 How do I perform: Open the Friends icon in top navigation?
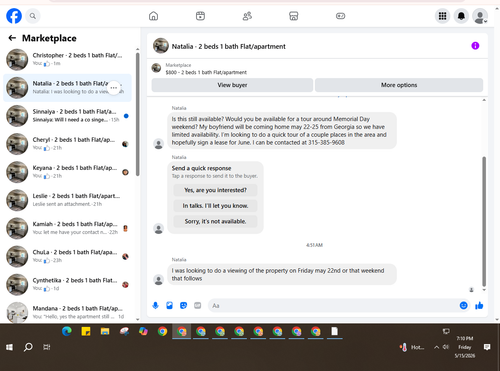pyautogui.click(x=247, y=16)
